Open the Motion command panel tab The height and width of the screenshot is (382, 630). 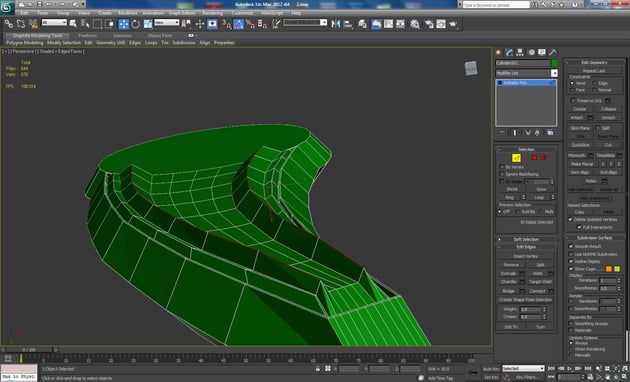[x=531, y=52]
